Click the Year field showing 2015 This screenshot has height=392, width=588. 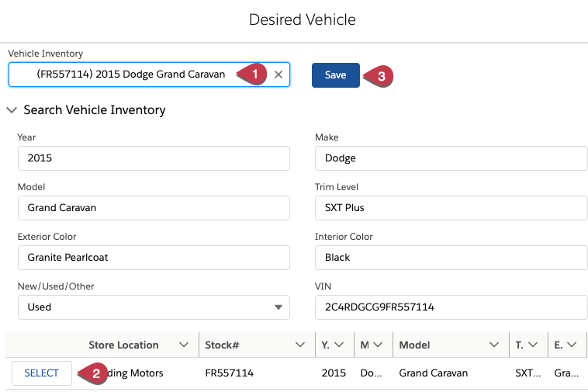(x=154, y=158)
